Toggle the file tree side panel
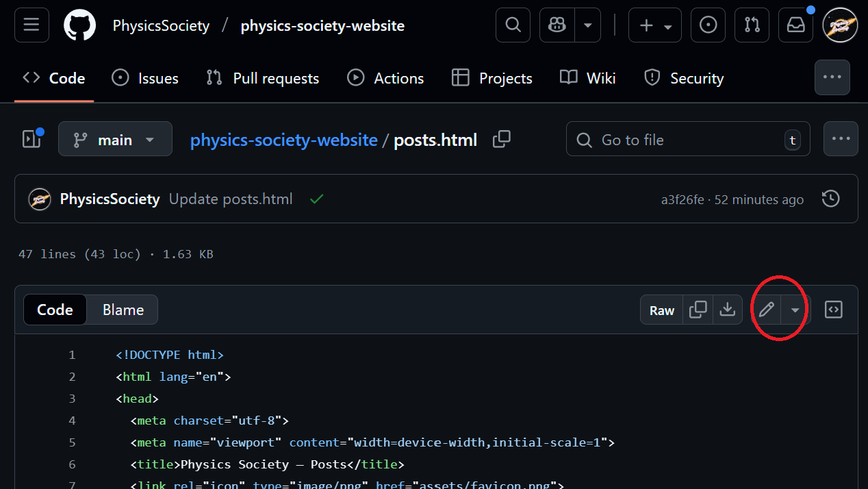The image size is (868, 489). click(31, 138)
